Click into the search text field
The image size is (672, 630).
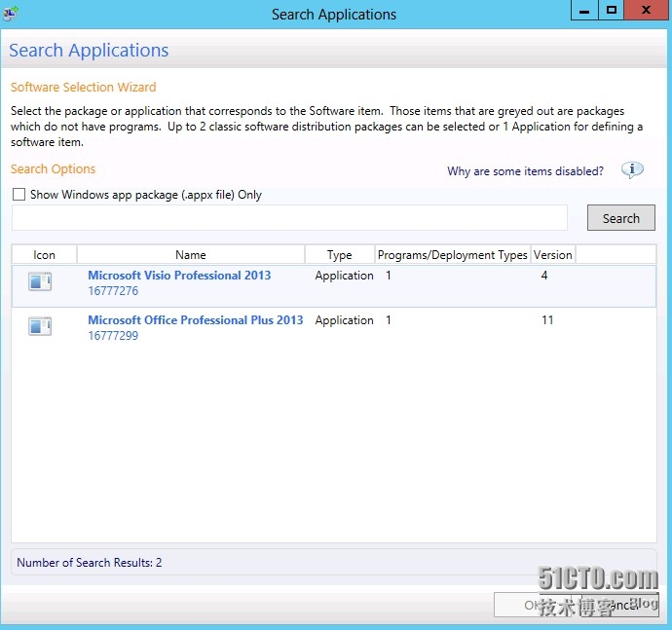tap(289, 218)
